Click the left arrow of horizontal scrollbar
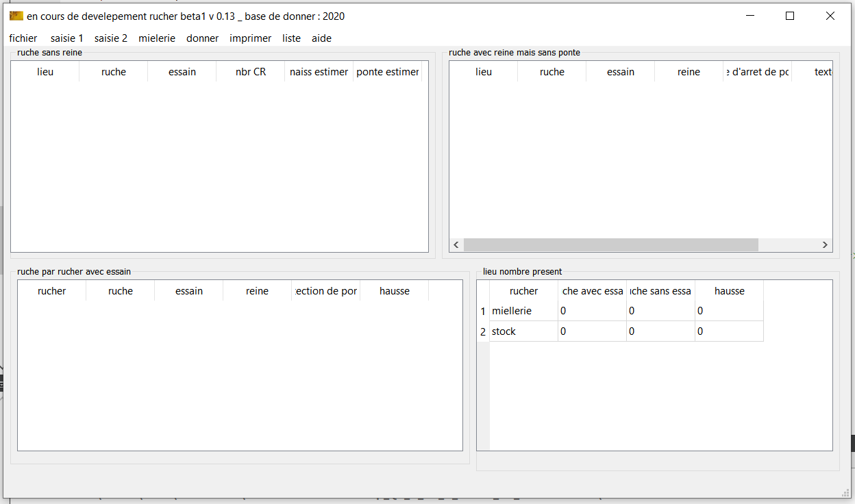This screenshot has width=855, height=504. point(456,245)
